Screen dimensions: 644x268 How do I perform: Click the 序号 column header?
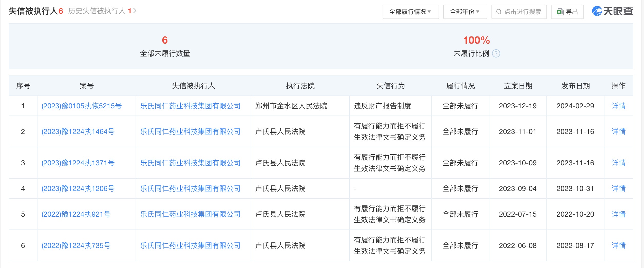point(23,86)
